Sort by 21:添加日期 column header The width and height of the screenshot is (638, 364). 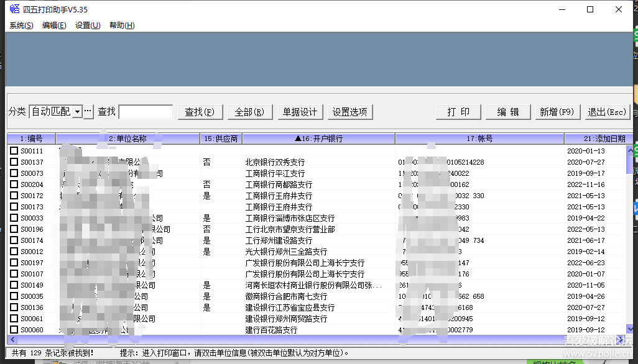598,139
